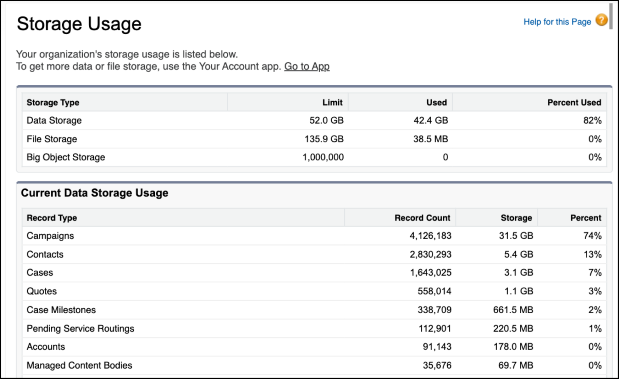Click the 35,676 record count
619x379 pixels.
pyautogui.click(x=437, y=365)
